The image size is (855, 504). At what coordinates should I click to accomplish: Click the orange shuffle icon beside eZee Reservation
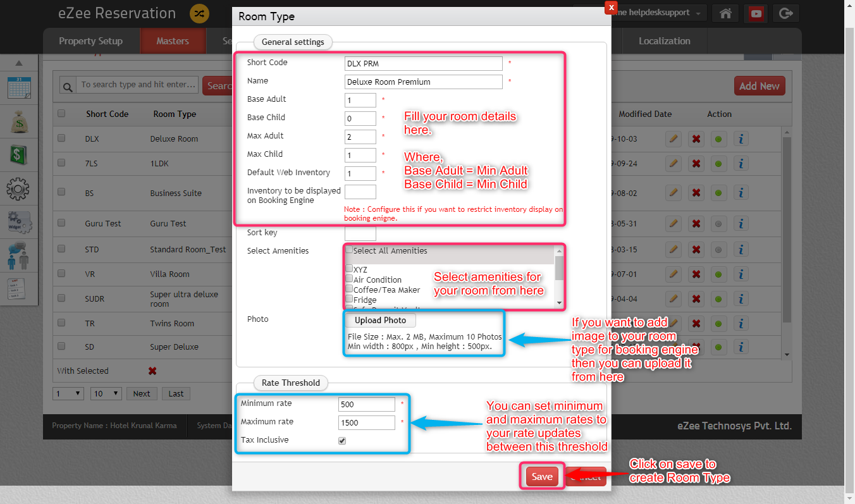(x=199, y=13)
